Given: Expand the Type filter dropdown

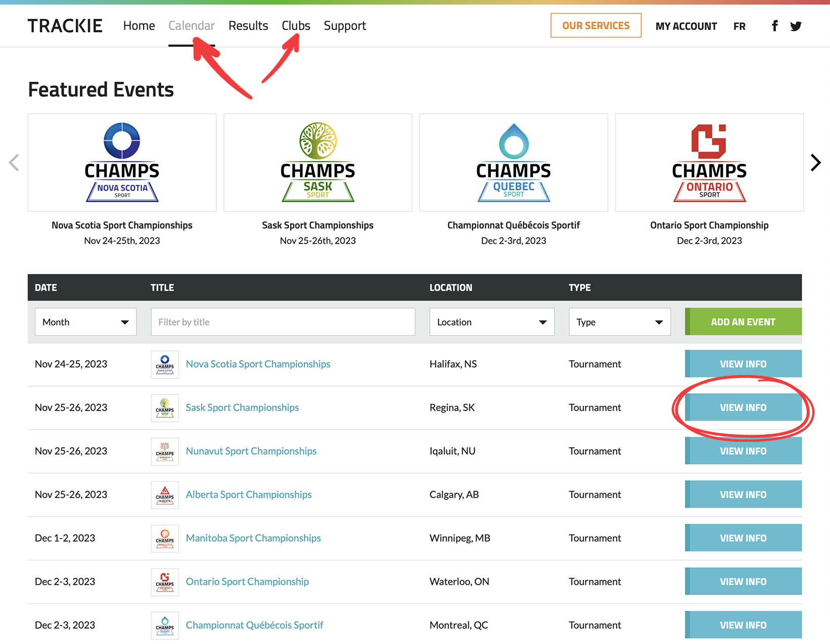Looking at the screenshot, I should click(619, 322).
